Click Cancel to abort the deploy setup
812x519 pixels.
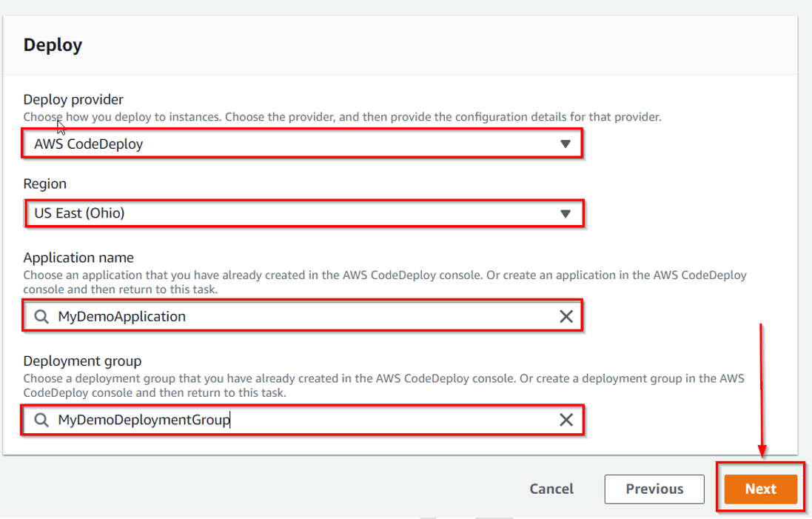point(551,489)
